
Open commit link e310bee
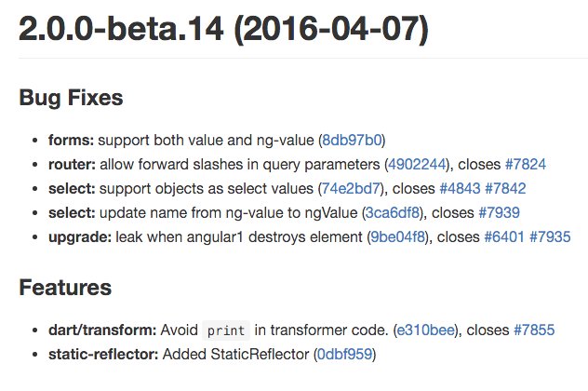point(425,330)
